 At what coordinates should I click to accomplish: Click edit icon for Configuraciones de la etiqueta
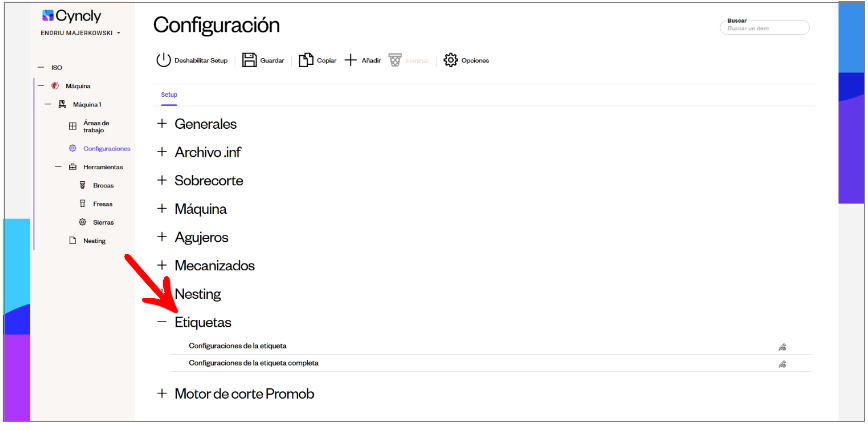pyautogui.click(x=782, y=347)
